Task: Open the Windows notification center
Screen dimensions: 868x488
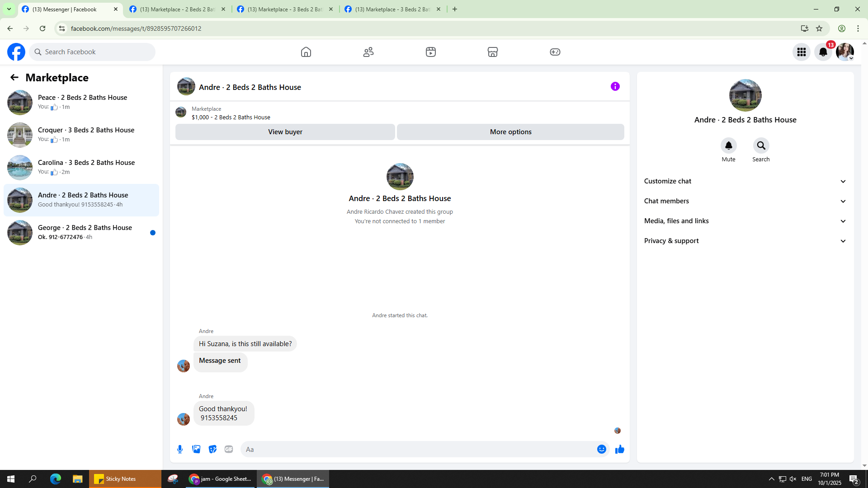Action: coord(854,479)
